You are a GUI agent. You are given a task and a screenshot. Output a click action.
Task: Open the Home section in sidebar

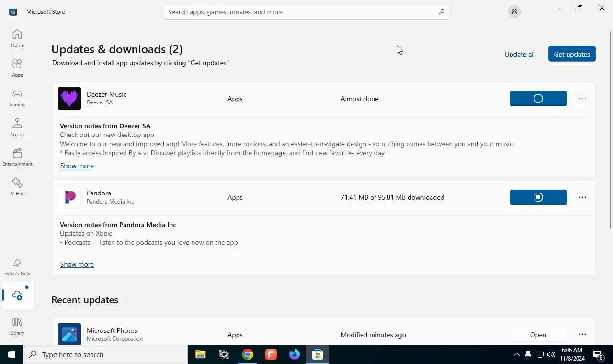(17, 38)
